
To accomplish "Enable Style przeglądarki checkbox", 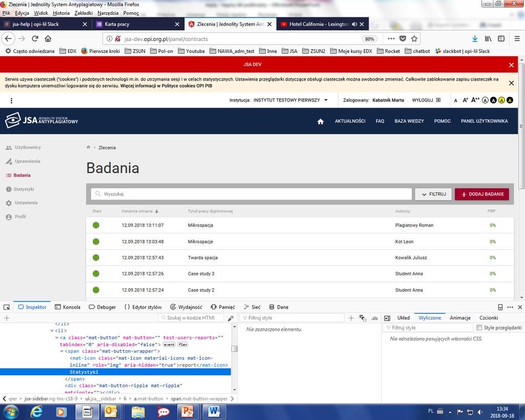I will pos(479,328).
